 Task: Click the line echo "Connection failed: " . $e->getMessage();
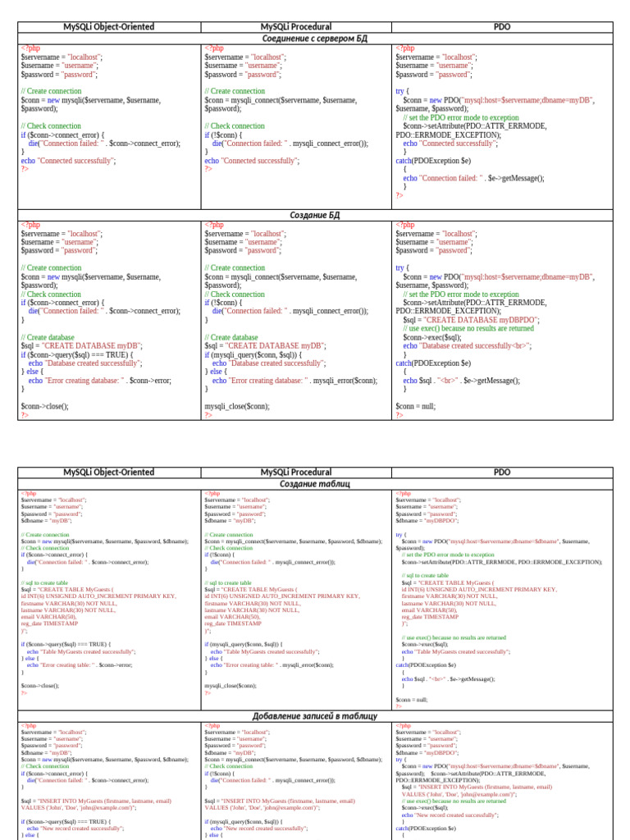coord(473,178)
